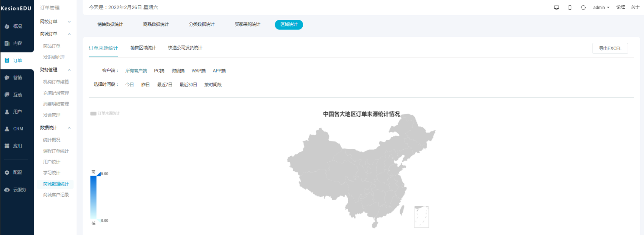The height and width of the screenshot is (235, 644).
Task: Open 机构订单结算 in the side menu
Action: pyautogui.click(x=56, y=82)
